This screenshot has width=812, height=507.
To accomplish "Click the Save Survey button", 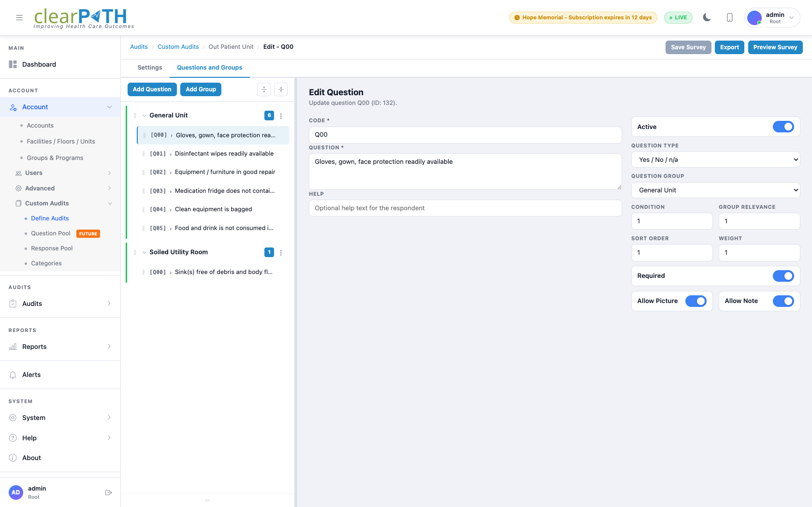I will point(688,47).
